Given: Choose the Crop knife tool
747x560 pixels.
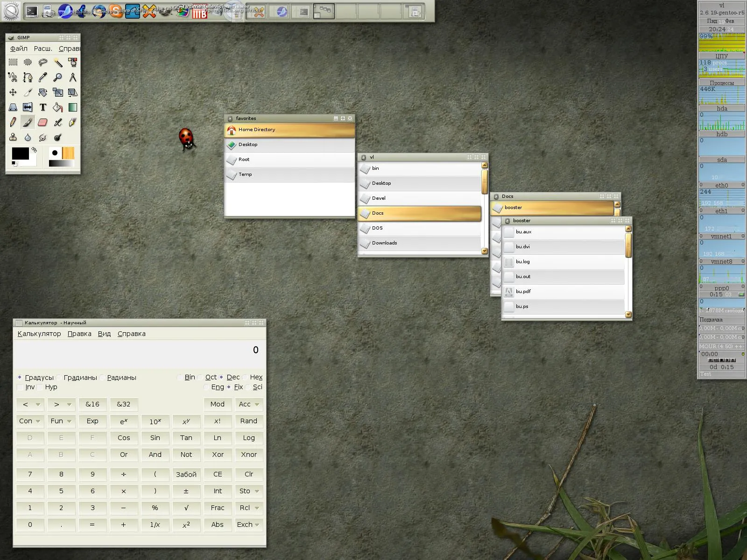Looking at the screenshot, I should pos(28,92).
